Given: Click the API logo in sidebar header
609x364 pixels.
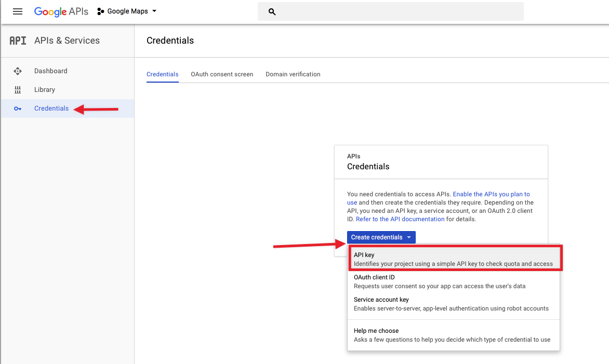Looking at the screenshot, I should [x=18, y=41].
